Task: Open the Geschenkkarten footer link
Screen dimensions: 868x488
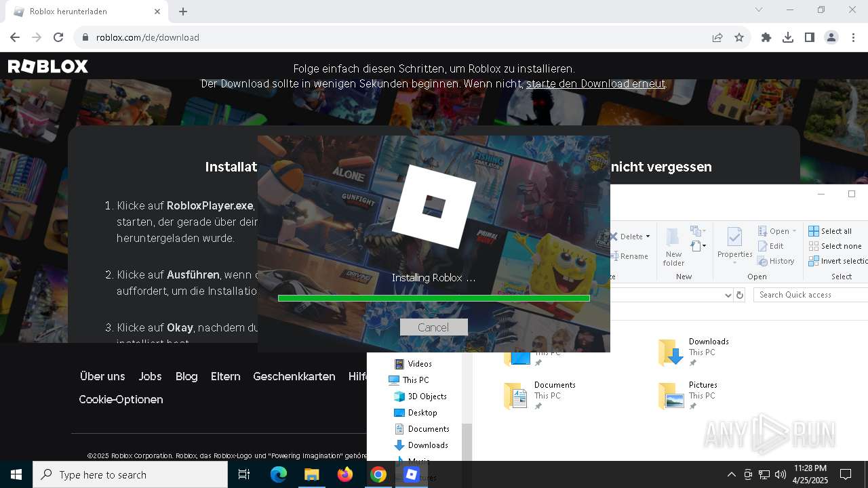Action: pos(294,376)
